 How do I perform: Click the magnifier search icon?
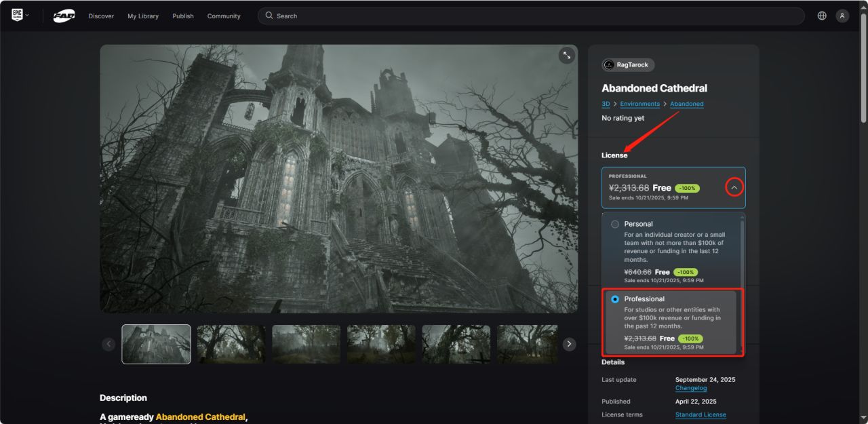tap(269, 16)
